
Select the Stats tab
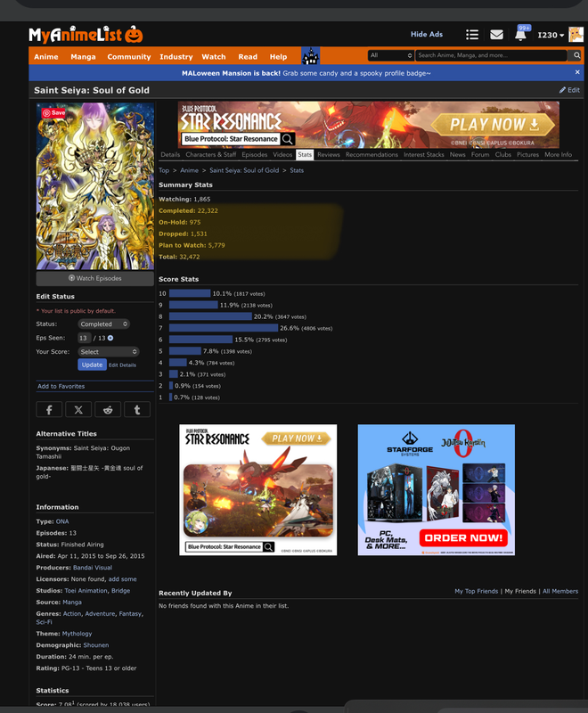pyautogui.click(x=305, y=154)
